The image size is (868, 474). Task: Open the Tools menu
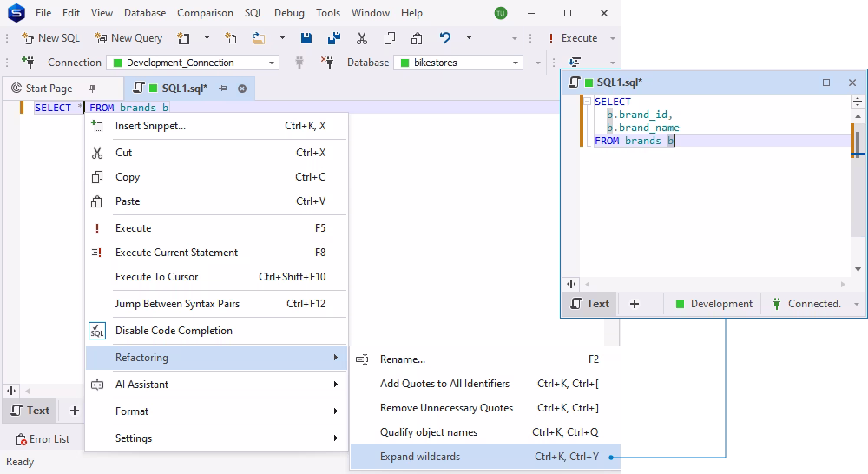tap(328, 13)
